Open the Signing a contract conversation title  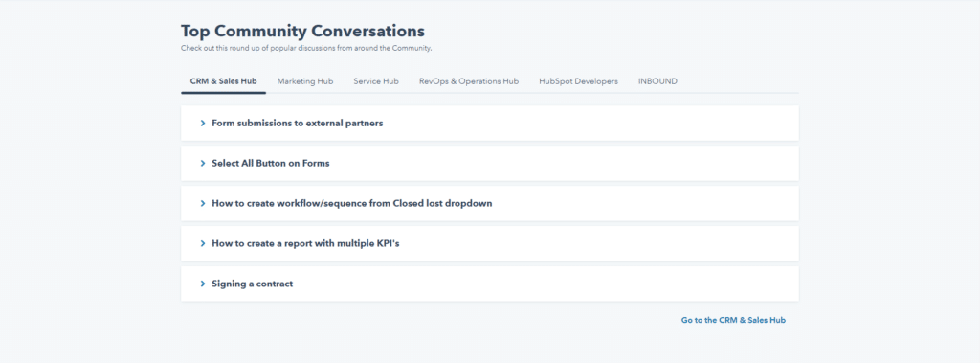253,284
